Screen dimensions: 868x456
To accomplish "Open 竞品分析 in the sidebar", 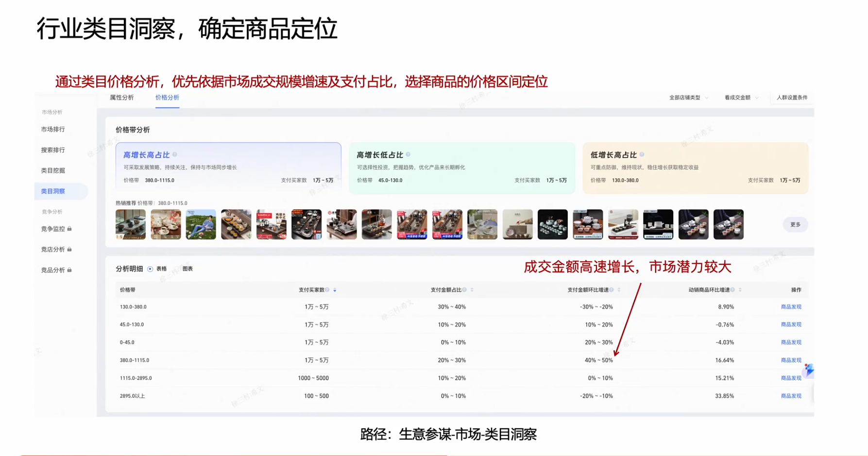I will (53, 270).
